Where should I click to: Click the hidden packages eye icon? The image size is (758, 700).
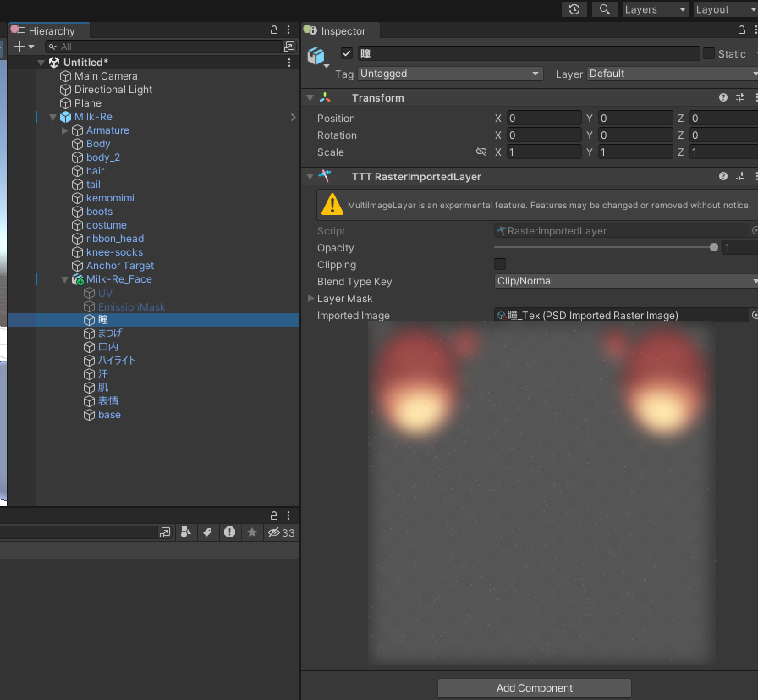point(274,532)
